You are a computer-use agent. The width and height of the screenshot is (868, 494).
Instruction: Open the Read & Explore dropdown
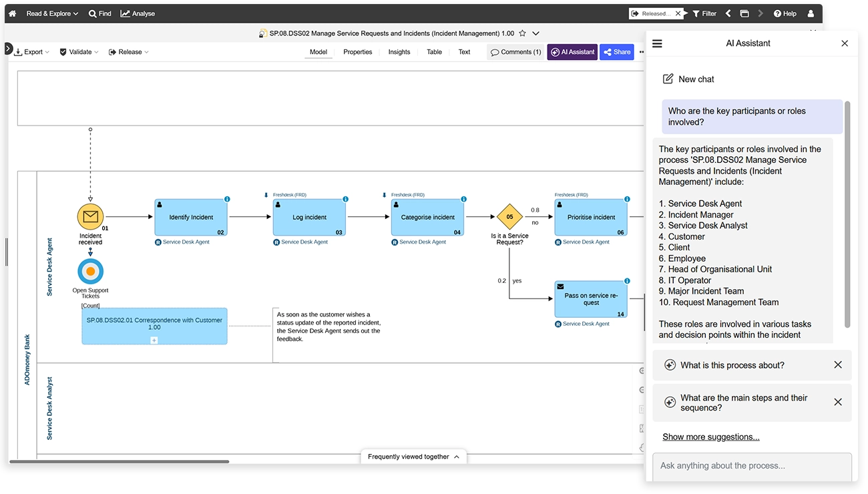pos(52,13)
